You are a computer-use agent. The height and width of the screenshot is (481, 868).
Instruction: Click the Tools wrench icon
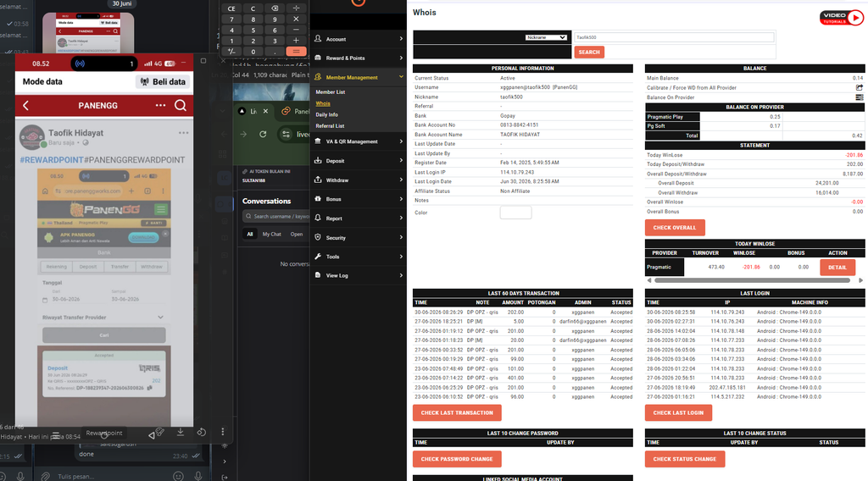tap(318, 256)
